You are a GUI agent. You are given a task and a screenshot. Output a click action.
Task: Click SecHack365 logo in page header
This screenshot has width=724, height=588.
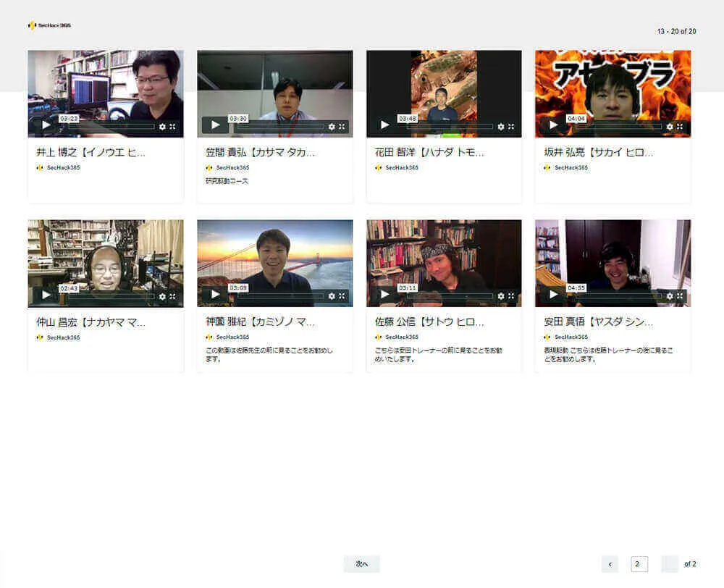tap(49, 25)
